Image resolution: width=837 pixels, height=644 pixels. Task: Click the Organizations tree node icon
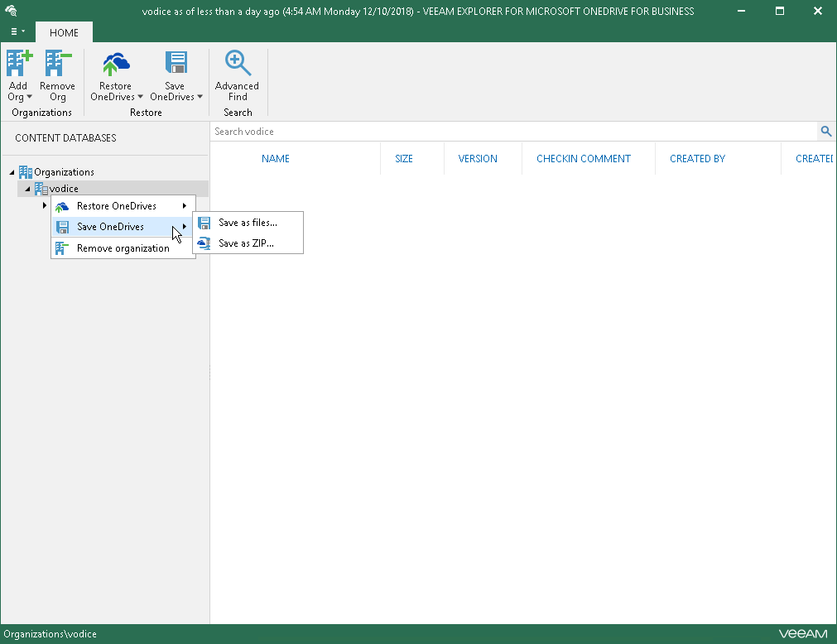(x=25, y=172)
